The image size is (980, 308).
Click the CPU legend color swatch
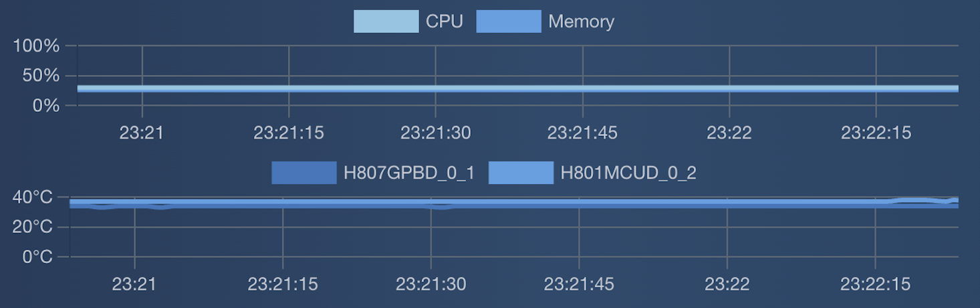point(386,21)
